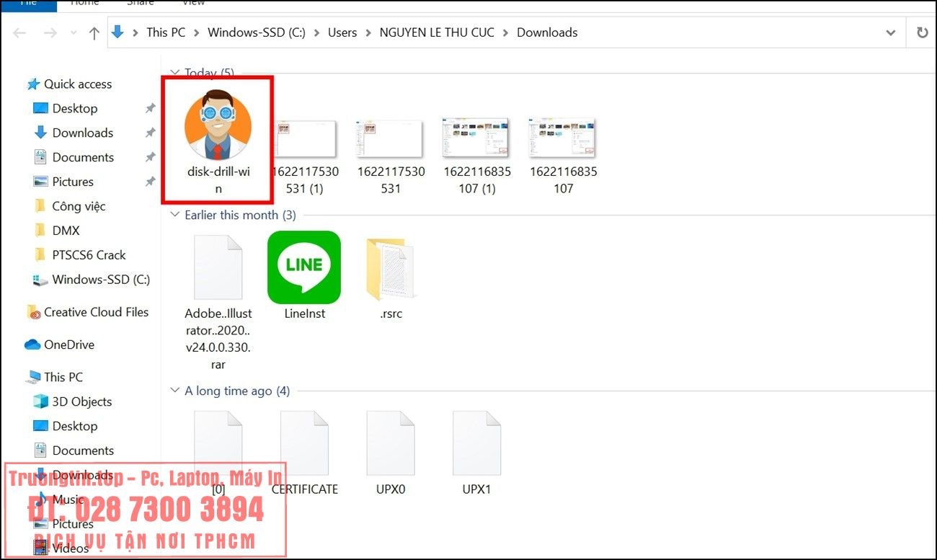Collapse the Earlier this month (3) group
This screenshot has height=560, width=937.
tap(174, 215)
